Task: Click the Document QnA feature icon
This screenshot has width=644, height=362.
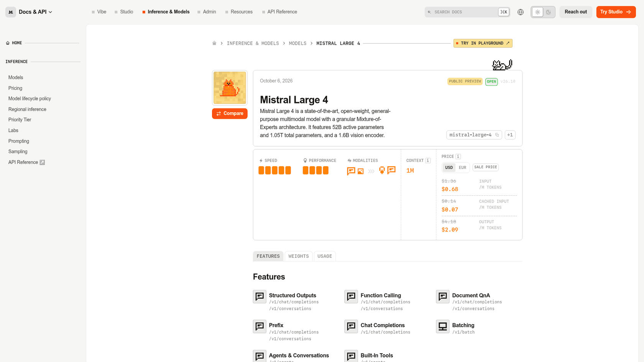Action: (443, 296)
